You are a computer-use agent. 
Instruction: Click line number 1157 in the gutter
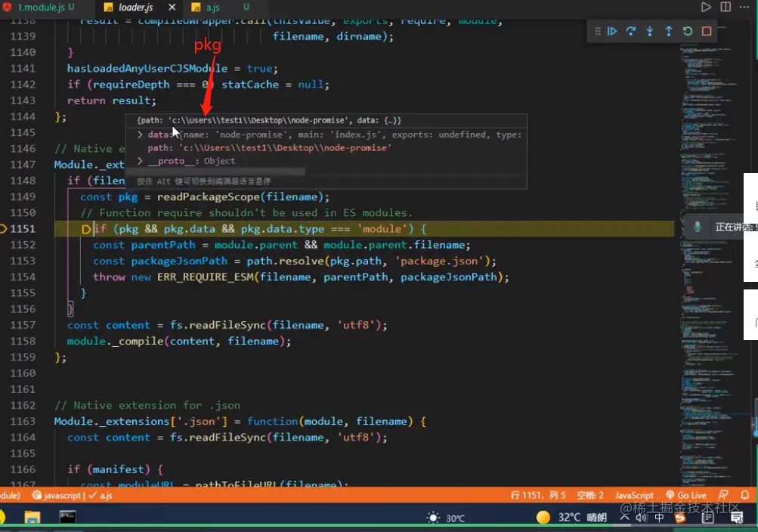[x=23, y=325]
